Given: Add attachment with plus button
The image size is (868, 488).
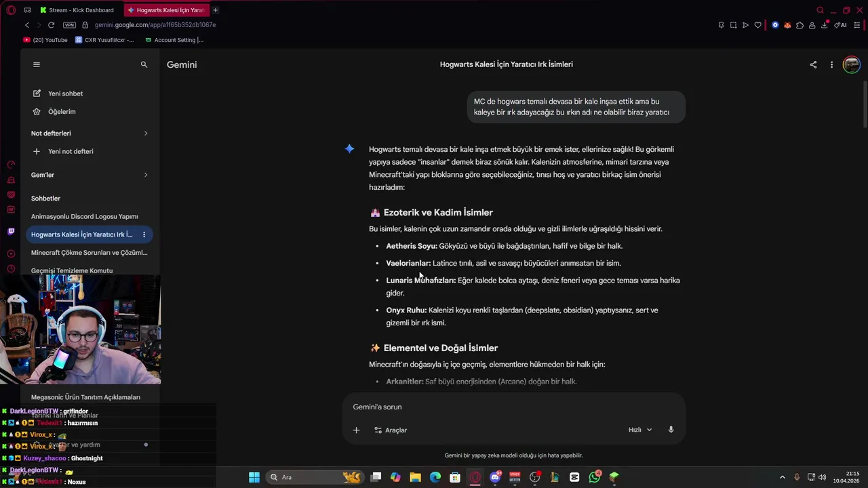Looking at the screenshot, I should tap(356, 430).
